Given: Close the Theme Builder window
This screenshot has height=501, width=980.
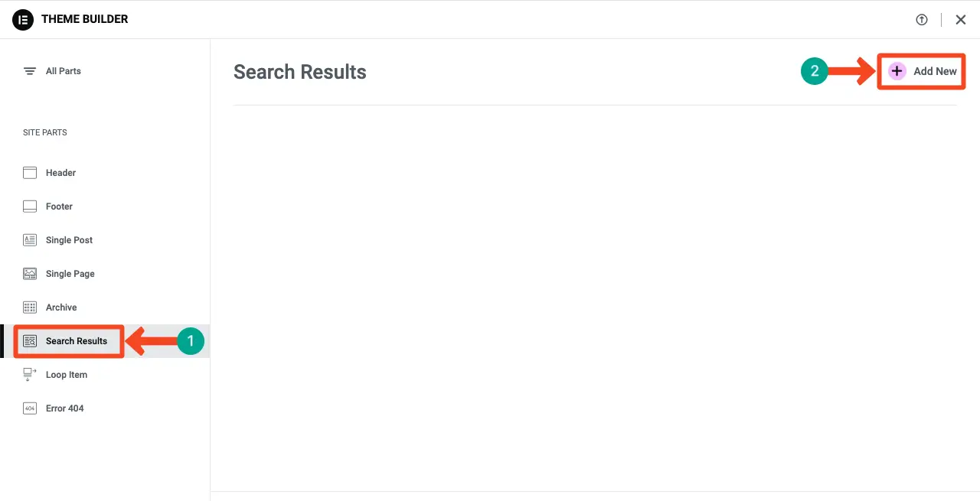Looking at the screenshot, I should (x=960, y=20).
